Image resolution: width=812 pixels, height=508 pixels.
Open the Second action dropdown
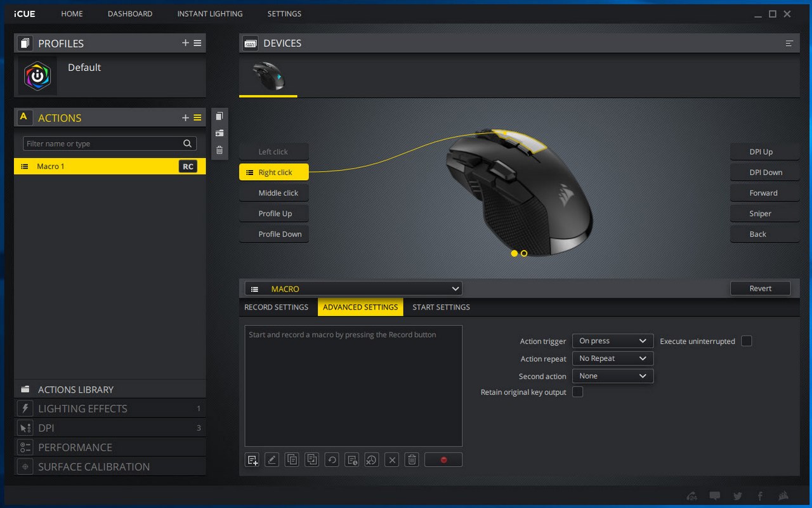[x=613, y=376]
